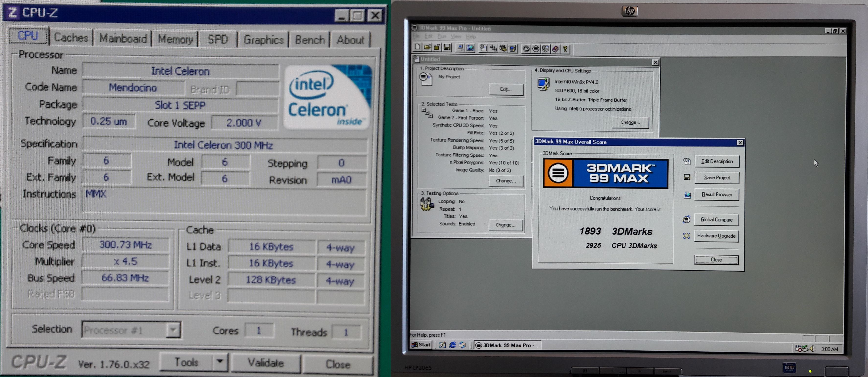Click the question mark Help toolbar icon
The height and width of the screenshot is (377, 868).
[x=566, y=49]
